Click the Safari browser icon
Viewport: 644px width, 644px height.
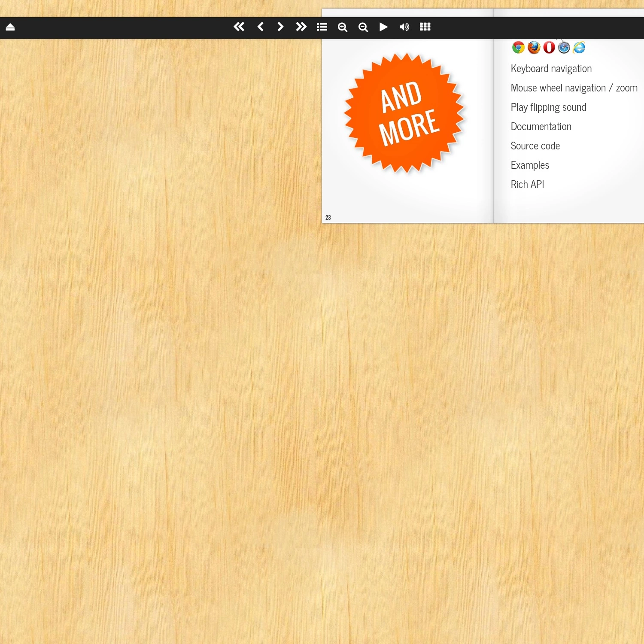564,48
